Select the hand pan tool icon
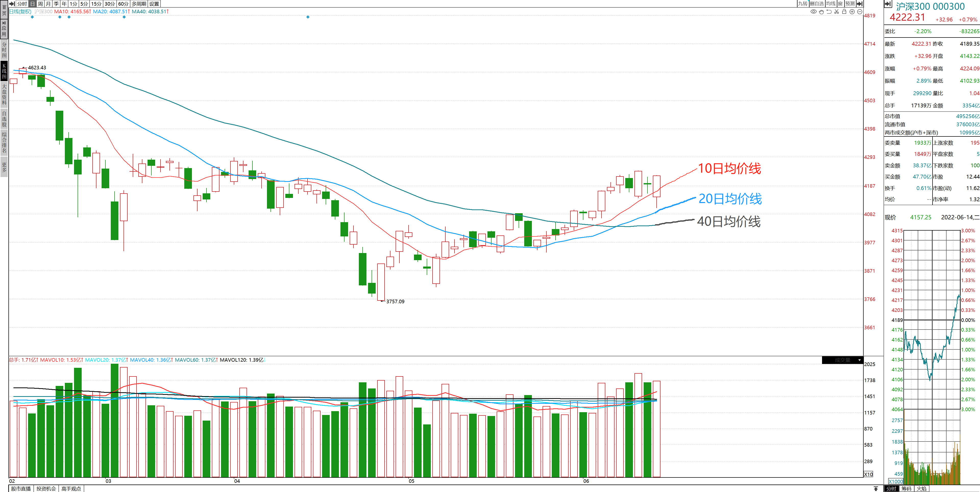 821,12
